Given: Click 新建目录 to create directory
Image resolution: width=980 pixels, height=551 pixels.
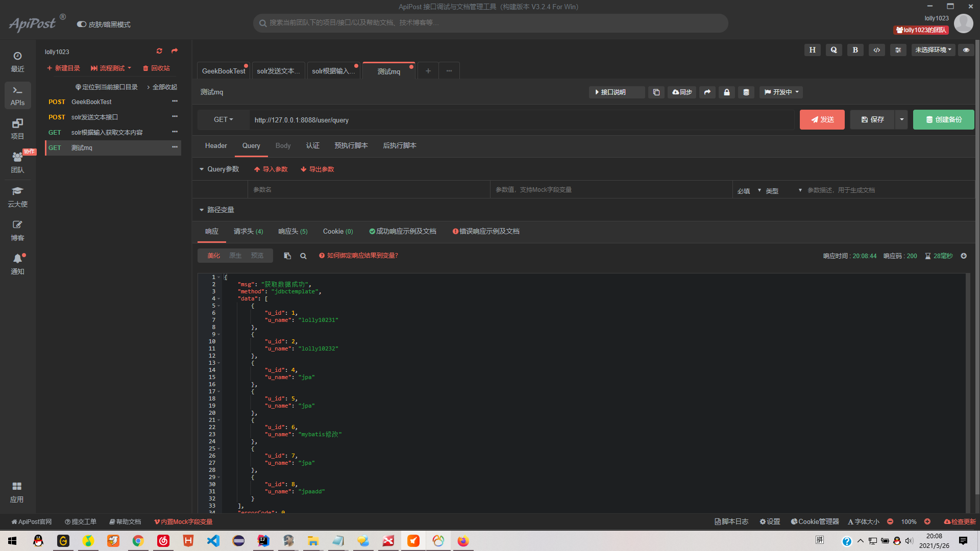Looking at the screenshot, I should pos(63,68).
